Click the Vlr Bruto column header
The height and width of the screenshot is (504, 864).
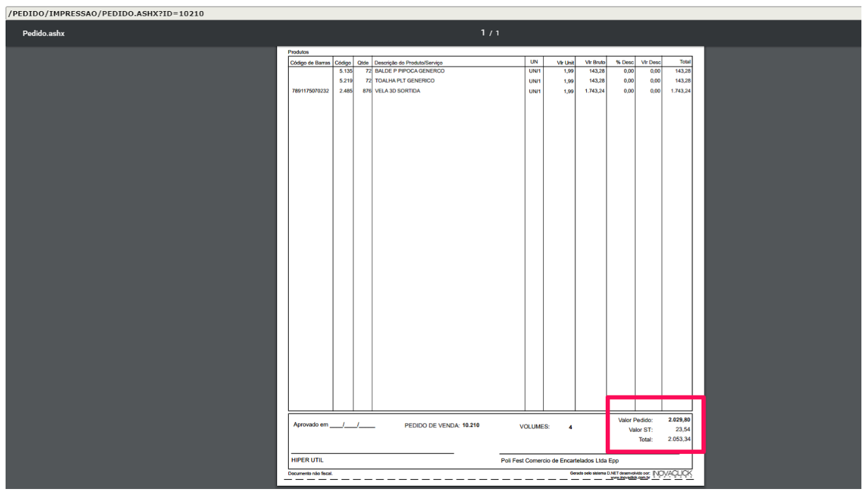pos(595,63)
